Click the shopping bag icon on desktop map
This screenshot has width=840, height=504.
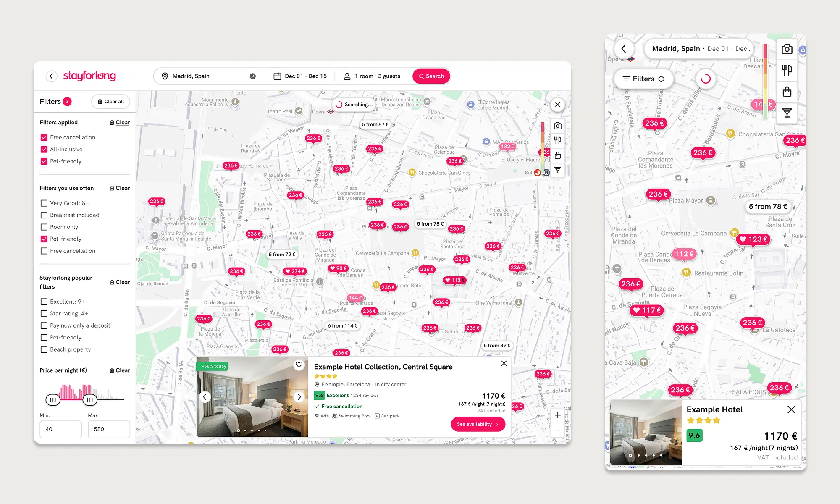[x=558, y=155]
